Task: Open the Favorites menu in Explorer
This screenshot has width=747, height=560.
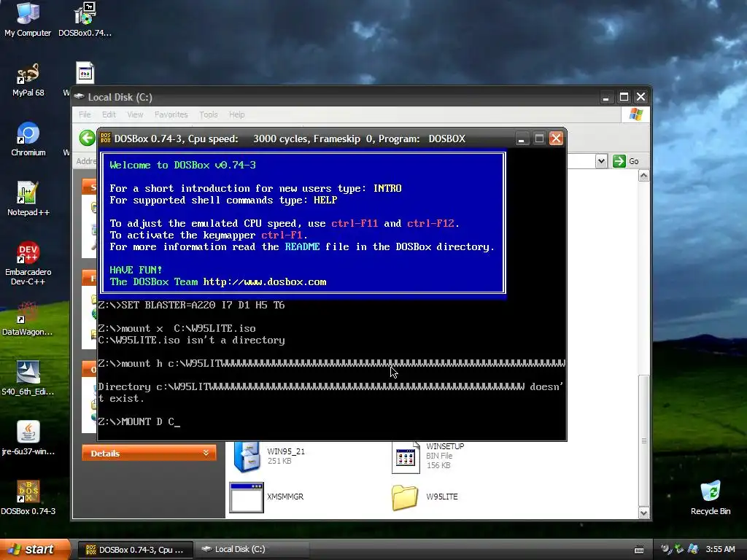Action: point(171,114)
